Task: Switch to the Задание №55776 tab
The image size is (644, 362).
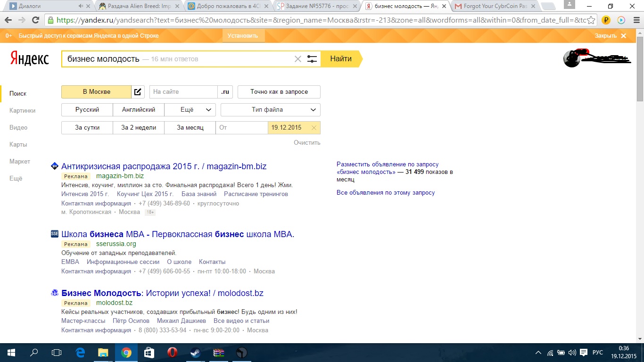Action: click(316, 6)
